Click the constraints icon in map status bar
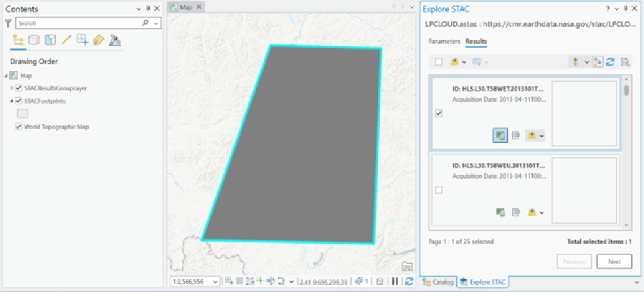 [250, 281]
